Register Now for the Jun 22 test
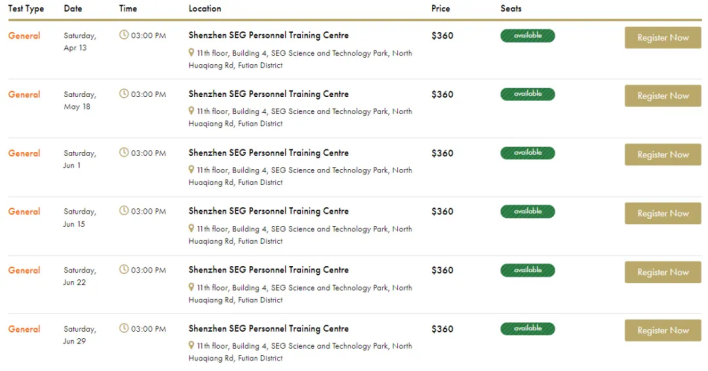The height and width of the screenshot is (371, 708). pos(663,272)
